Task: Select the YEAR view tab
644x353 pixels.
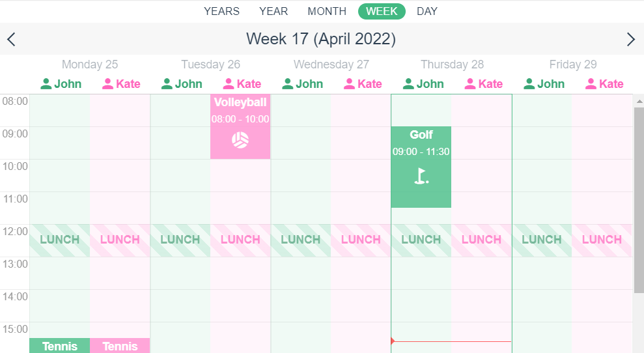Action: pos(273,11)
